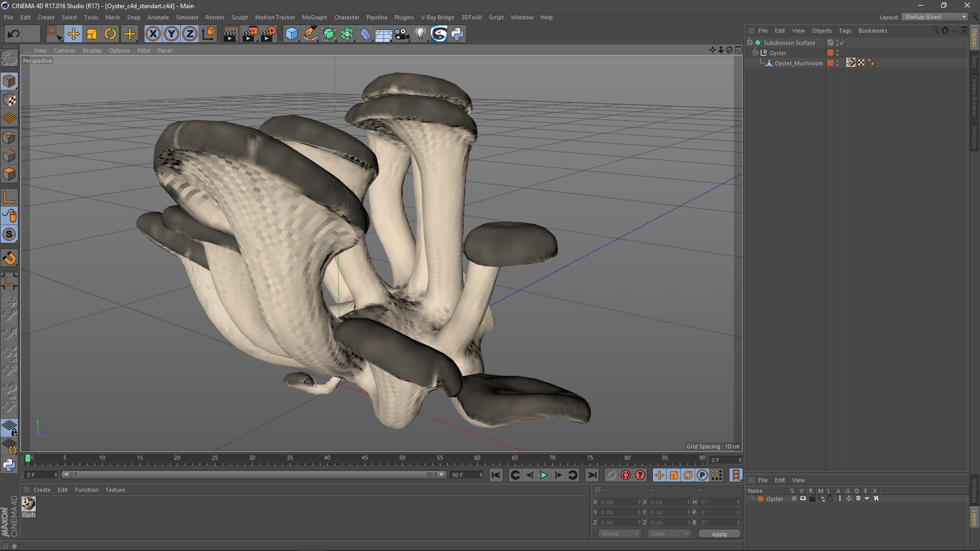Click Oyster_Mushroom layer color swatch

pos(830,63)
